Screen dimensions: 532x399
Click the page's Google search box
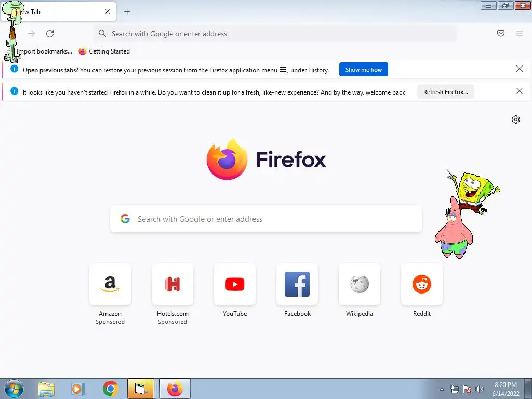click(266, 219)
